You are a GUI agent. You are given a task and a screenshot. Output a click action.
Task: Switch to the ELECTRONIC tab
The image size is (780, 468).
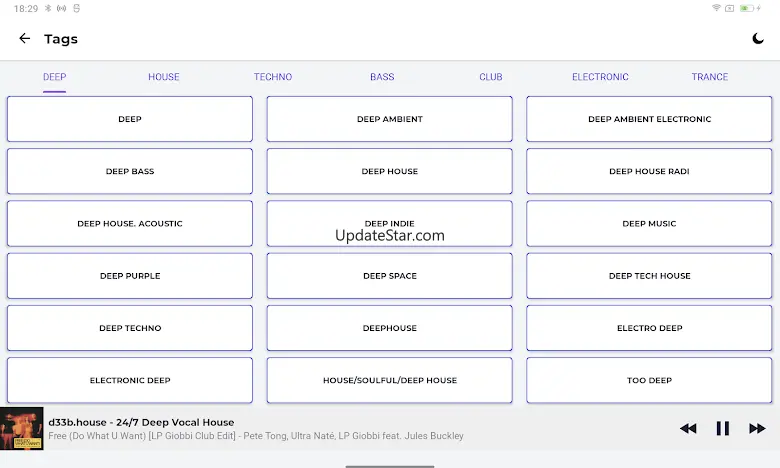[x=600, y=77]
